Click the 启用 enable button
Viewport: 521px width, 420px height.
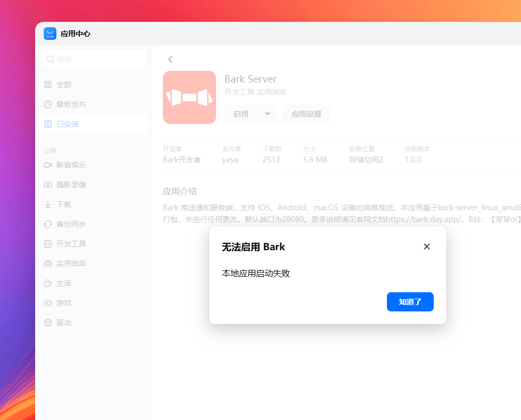coord(241,114)
